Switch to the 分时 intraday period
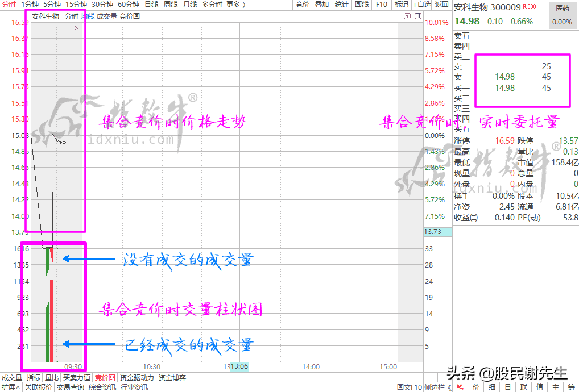 [9, 5]
